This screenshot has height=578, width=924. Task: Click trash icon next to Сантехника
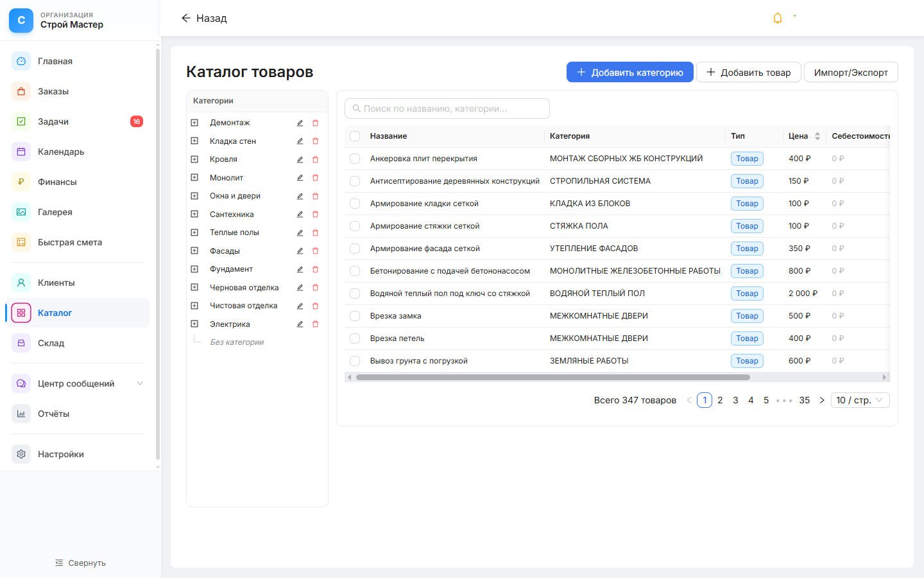315,215
